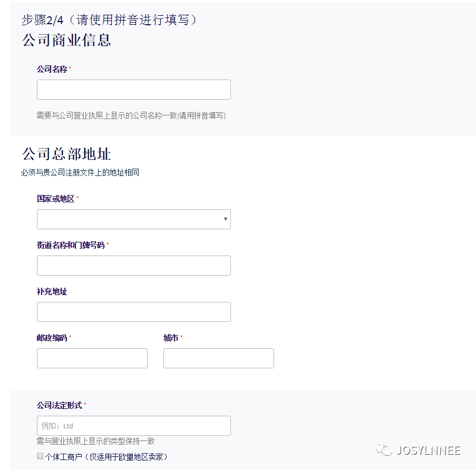Click the hint text about business license company name
Viewport: 476px width, 470px height.
[131, 115]
